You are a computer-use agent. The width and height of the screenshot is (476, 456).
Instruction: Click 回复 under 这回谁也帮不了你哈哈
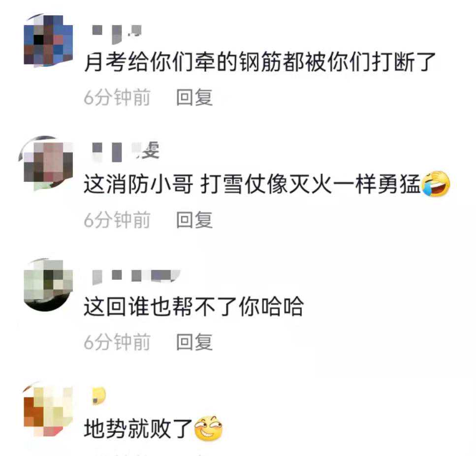click(x=194, y=342)
